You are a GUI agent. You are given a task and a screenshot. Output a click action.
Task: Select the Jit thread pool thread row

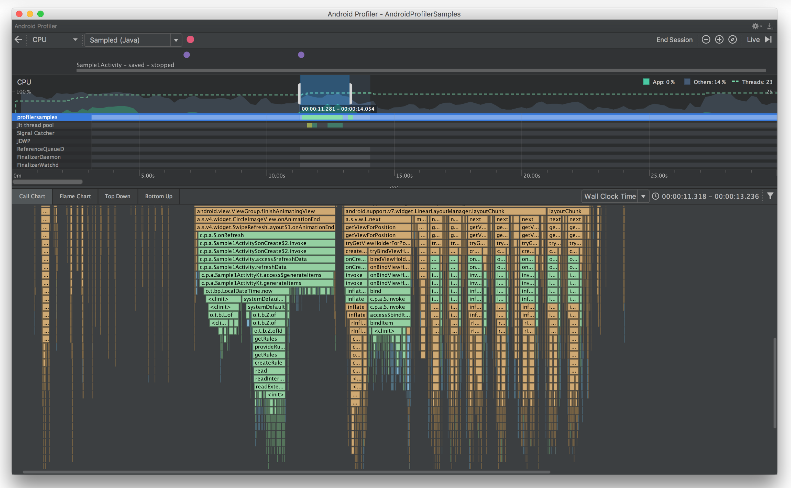pyautogui.click(x=394, y=125)
